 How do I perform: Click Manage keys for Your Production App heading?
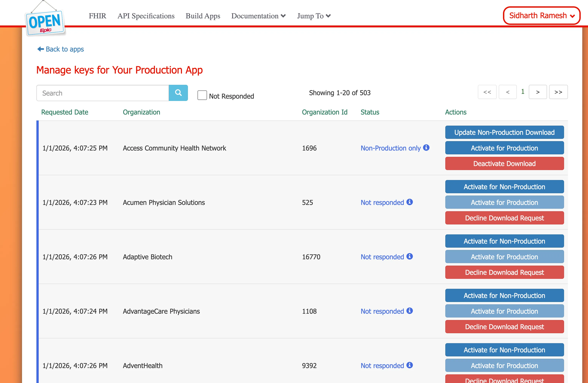(x=119, y=70)
